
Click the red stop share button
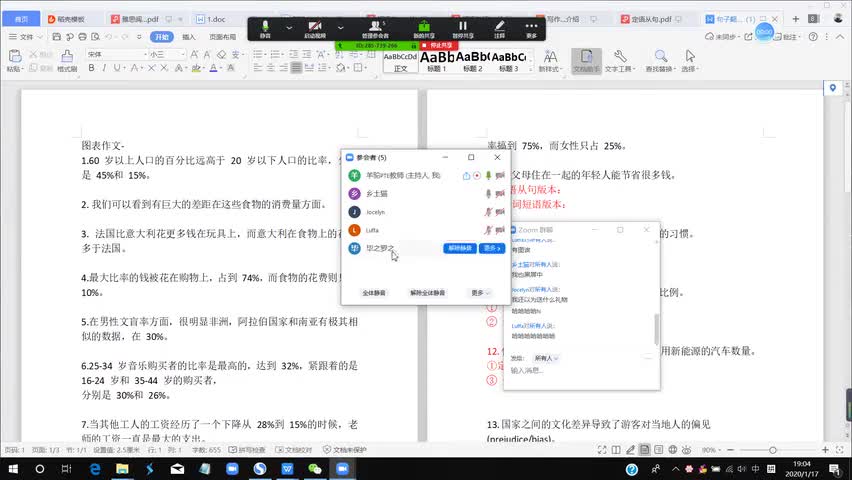coord(438,46)
